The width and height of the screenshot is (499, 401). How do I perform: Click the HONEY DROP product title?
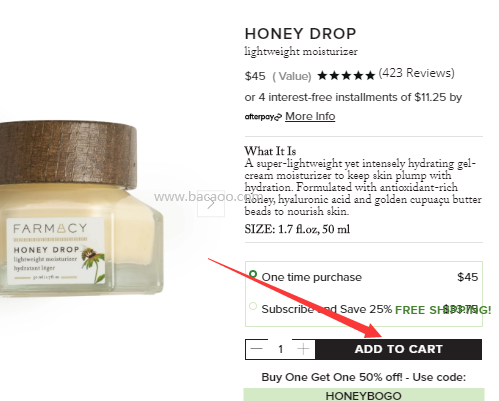click(x=300, y=34)
